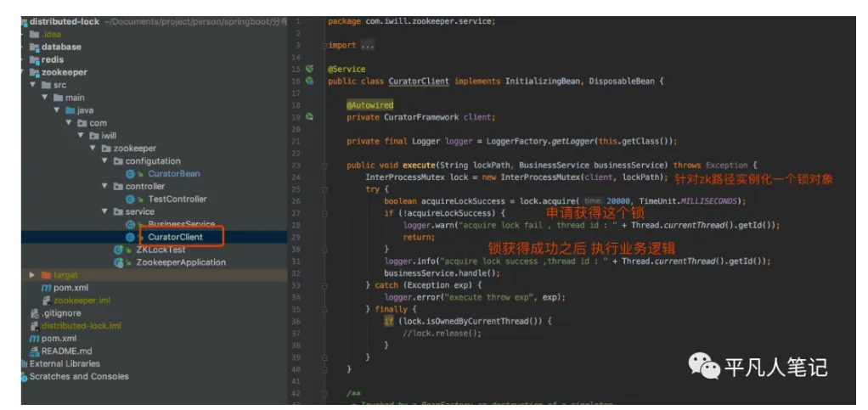Screen dimensions: 868x410
Task: Collapse the configutation package arrow
Action: point(104,161)
